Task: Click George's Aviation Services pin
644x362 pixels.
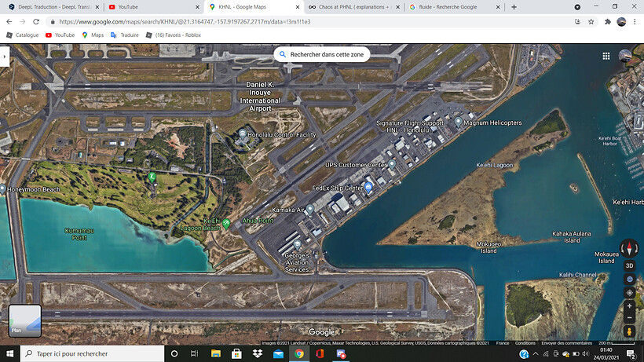Action: tap(298, 246)
